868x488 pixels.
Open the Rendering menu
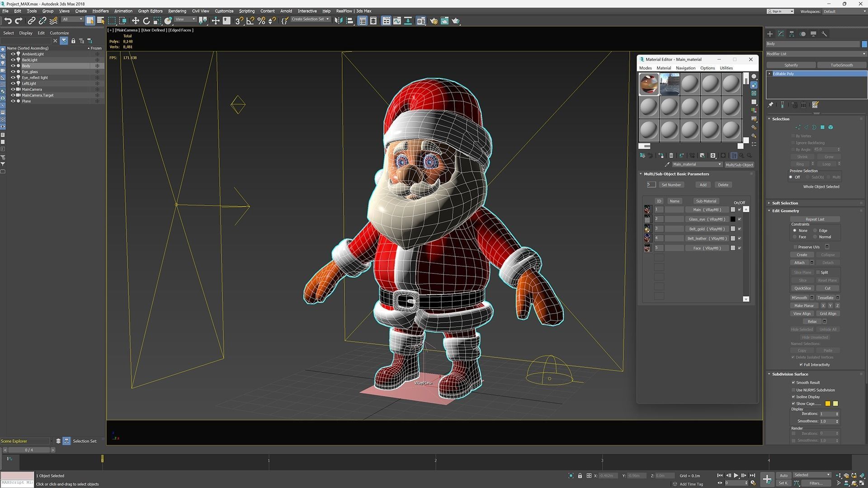point(177,11)
